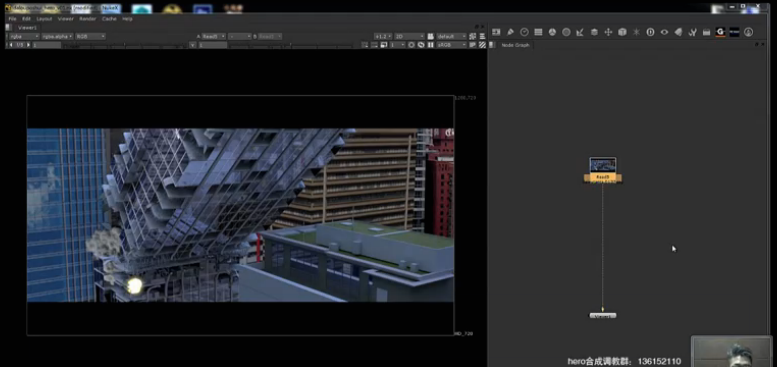Open the B input dropdown
Image resolution: width=777 pixels, height=390 pixels.
[270, 37]
